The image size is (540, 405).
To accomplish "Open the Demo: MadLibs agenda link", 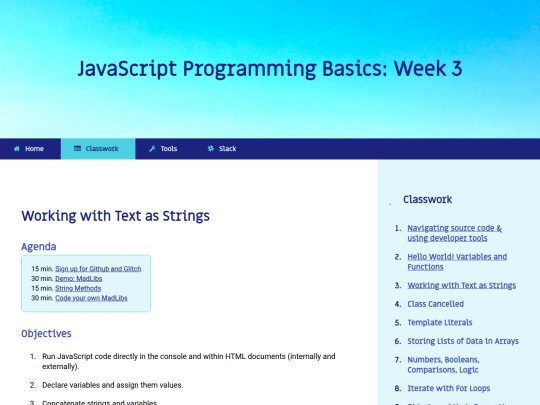I will (x=79, y=278).
